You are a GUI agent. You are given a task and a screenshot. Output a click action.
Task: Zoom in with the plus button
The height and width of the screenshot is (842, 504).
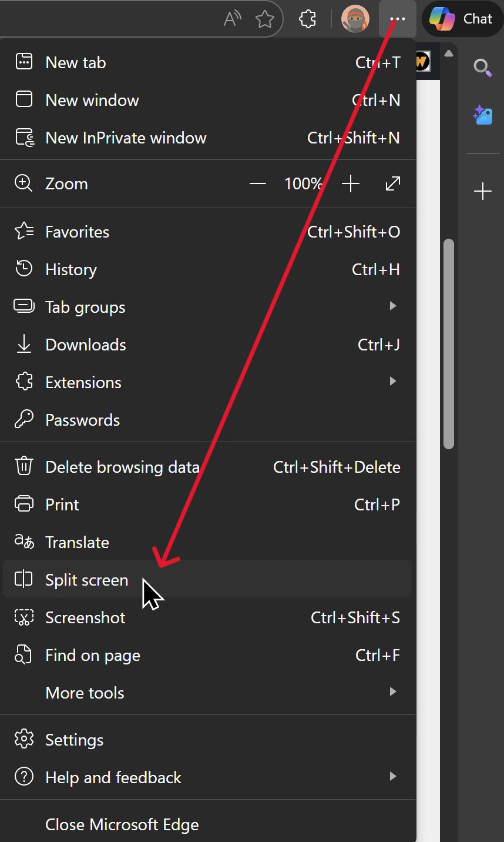pos(351,184)
